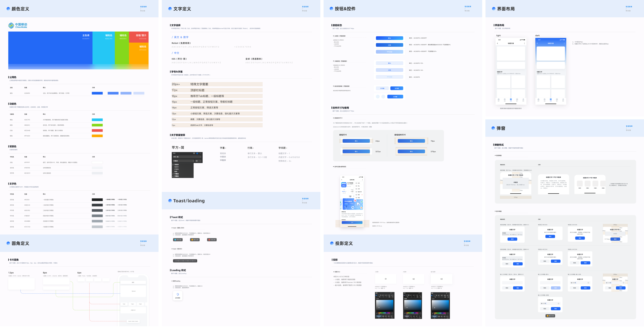Viewport: 644px width, 327px height.
Task: Click primary 点击 state button
Action: pyautogui.click(x=390, y=45)
